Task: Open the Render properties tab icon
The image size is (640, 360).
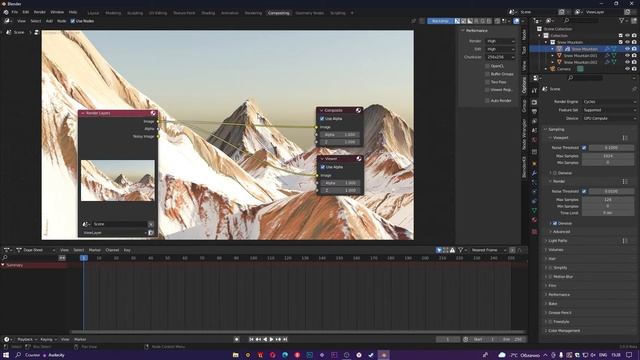Action: tap(534, 102)
